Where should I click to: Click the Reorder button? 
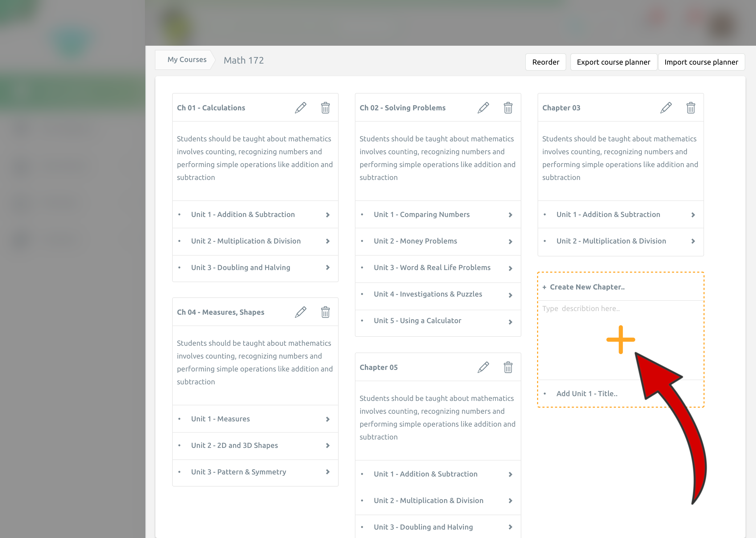[x=545, y=62]
